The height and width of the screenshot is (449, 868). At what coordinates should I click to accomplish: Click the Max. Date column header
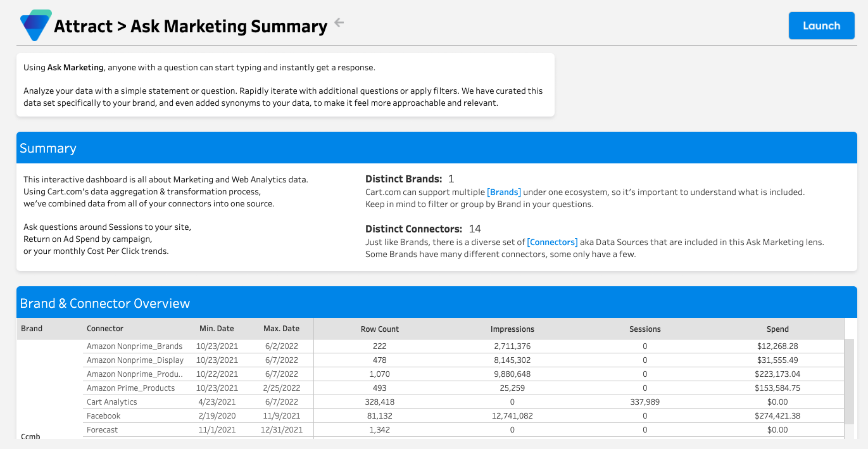pos(281,329)
